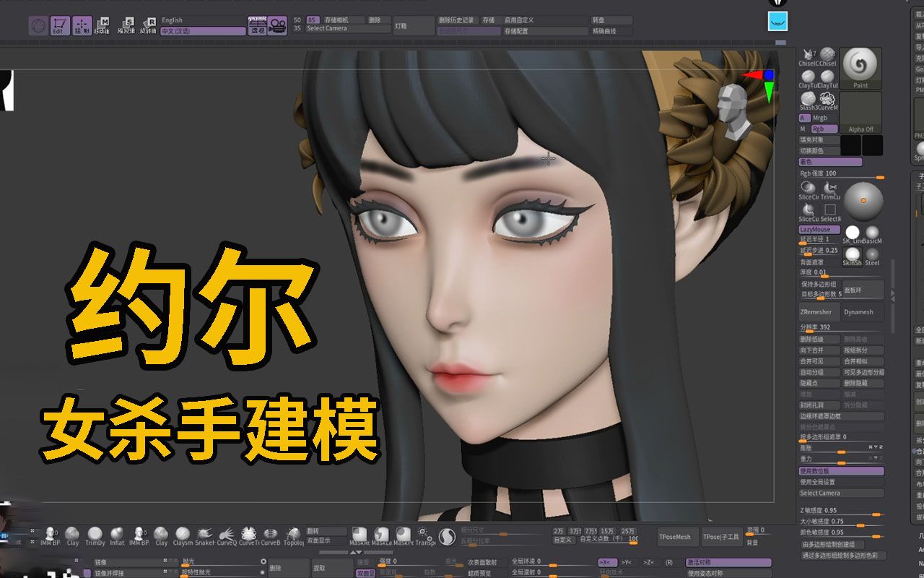
Task: Click 存储相机 store camera
Action: [344, 20]
